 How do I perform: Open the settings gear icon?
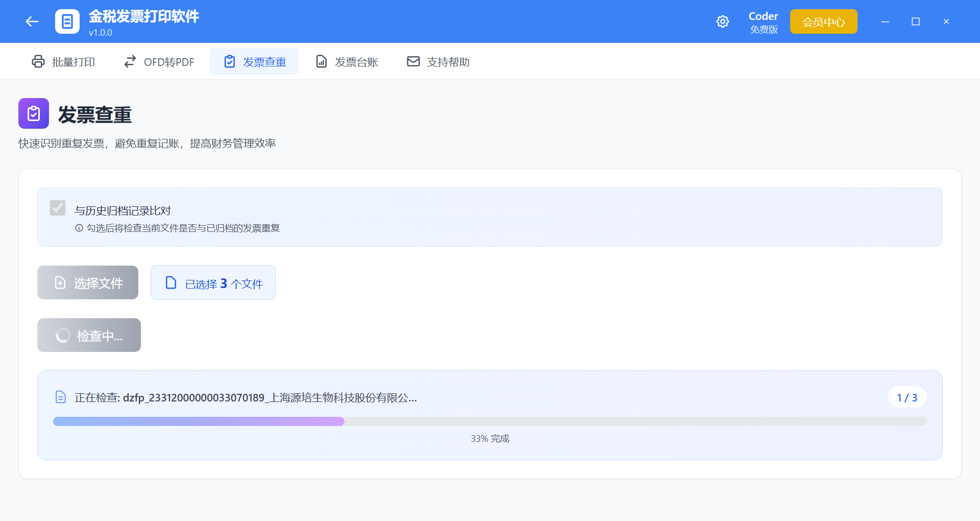point(723,21)
